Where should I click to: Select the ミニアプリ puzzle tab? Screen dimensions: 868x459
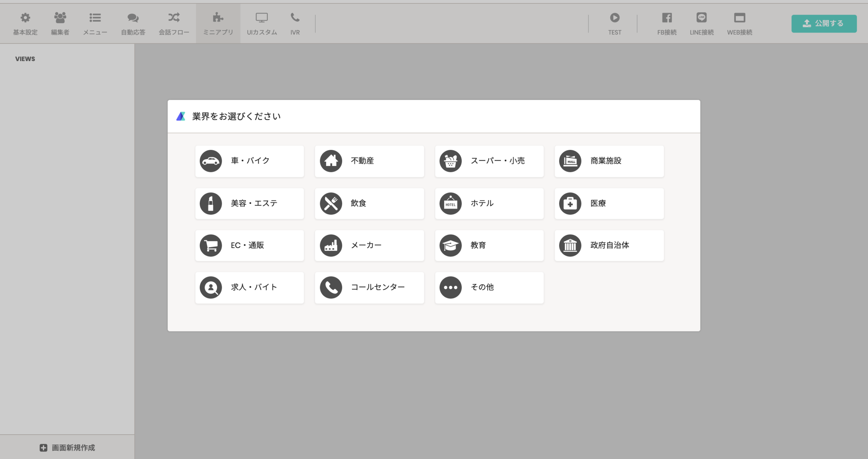[218, 24]
